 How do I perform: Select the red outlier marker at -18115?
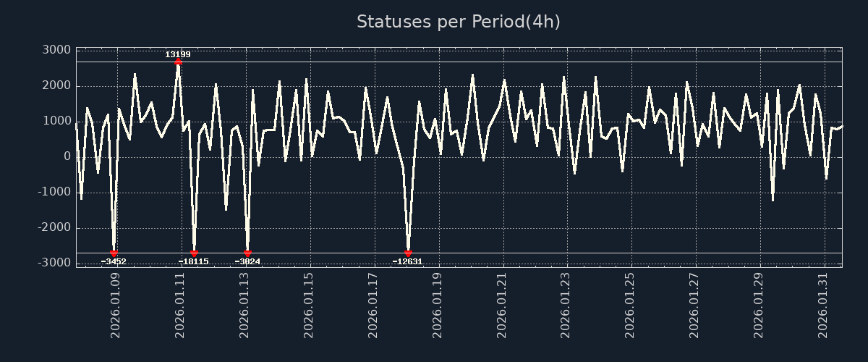click(194, 253)
